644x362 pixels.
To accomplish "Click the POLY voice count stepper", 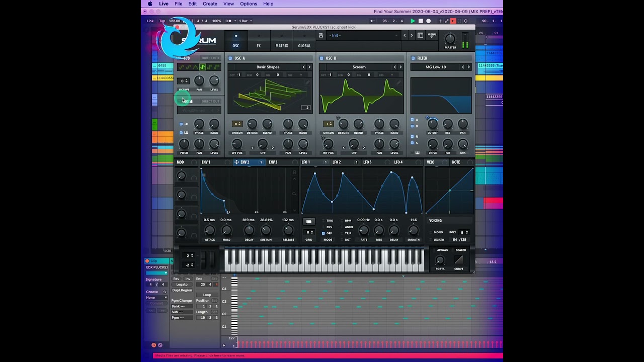I will (x=464, y=232).
